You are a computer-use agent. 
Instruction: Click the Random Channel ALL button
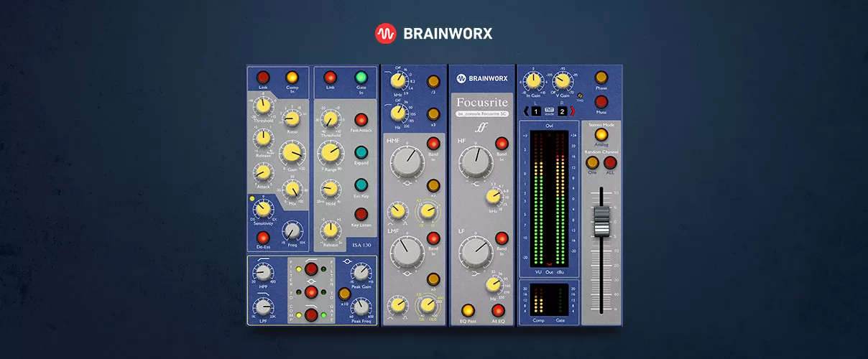click(x=610, y=162)
